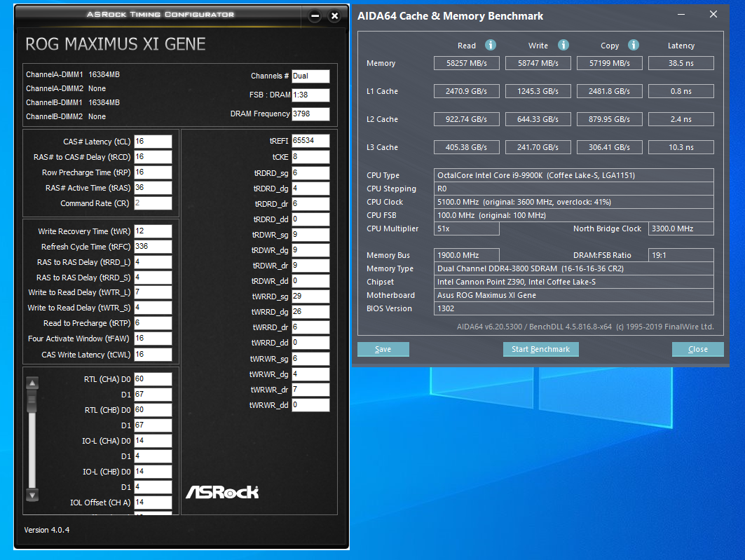
Task: Click the tREFI field showing 65534
Action: [310, 141]
